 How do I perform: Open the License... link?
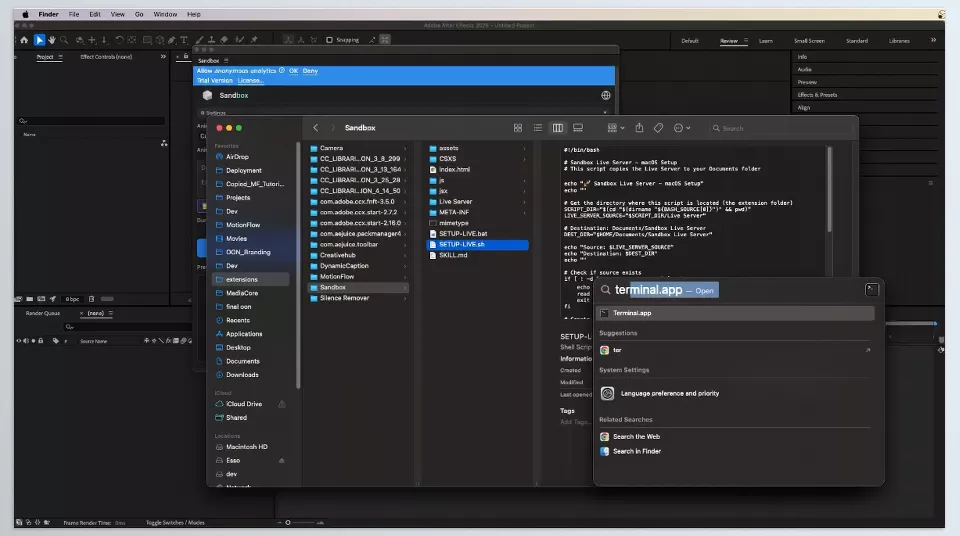(250, 80)
